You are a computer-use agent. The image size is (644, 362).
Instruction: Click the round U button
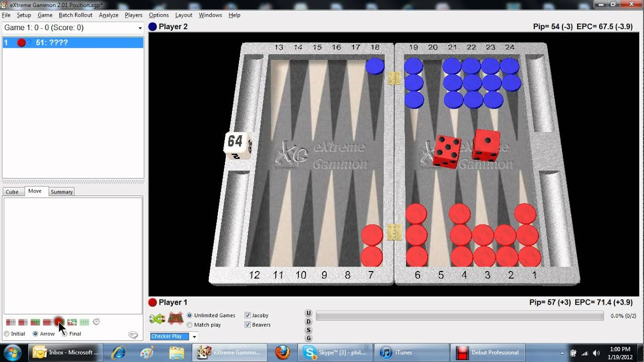click(309, 313)
